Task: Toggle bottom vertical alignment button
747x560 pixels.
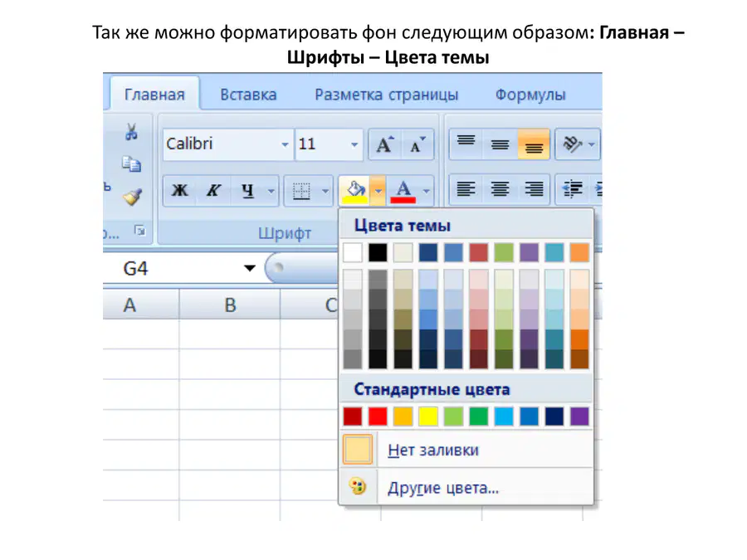Action: [534, 144]
